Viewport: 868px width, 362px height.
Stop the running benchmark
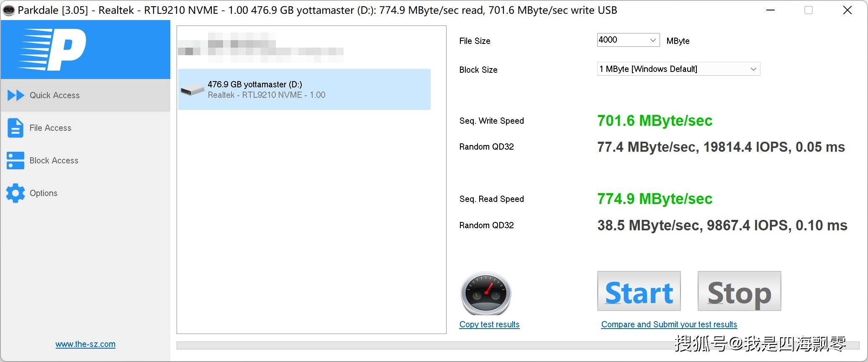740,291
